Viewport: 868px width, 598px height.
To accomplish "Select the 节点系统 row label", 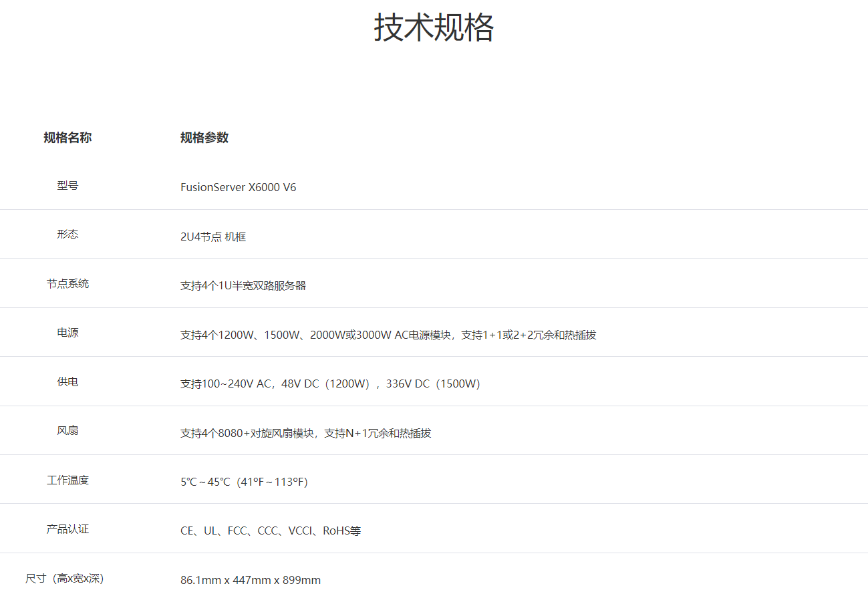I will pyautogui.click(x=67, y=284).
